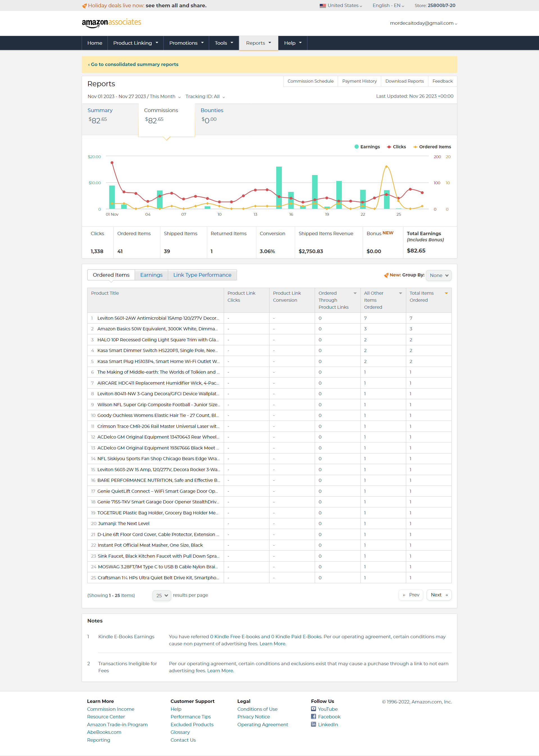Viewport: 539px width, 756px height.
Task: Open Performance Tips footer link
Action: [x=191, y=716]
